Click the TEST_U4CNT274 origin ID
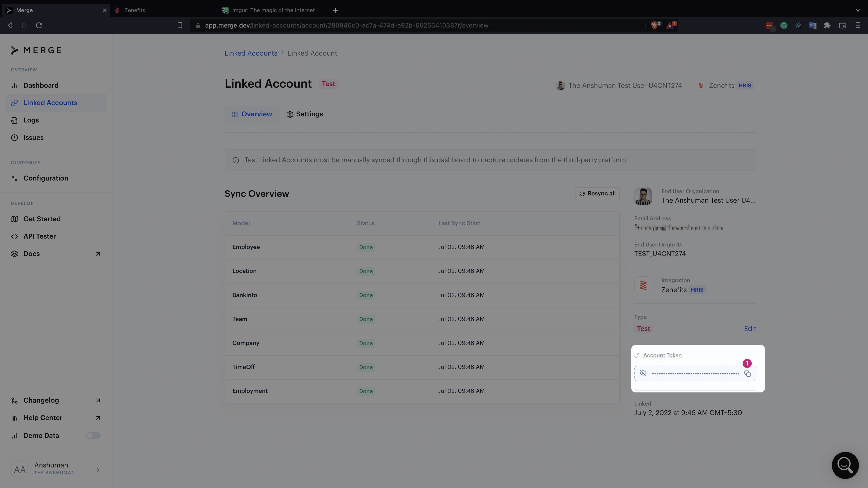The width and height of the screenshot is (868, 488). [x=660, y=254]
